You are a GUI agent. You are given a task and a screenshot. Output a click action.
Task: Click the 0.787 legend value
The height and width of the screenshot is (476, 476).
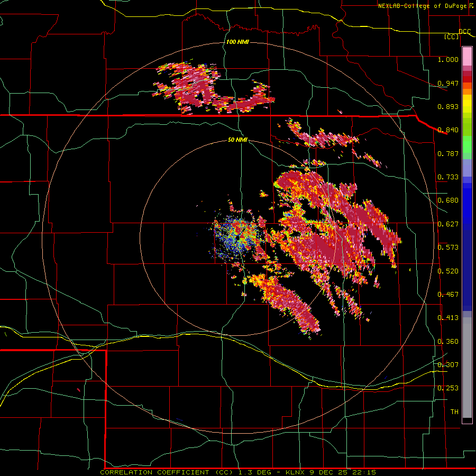coord(448,153)
